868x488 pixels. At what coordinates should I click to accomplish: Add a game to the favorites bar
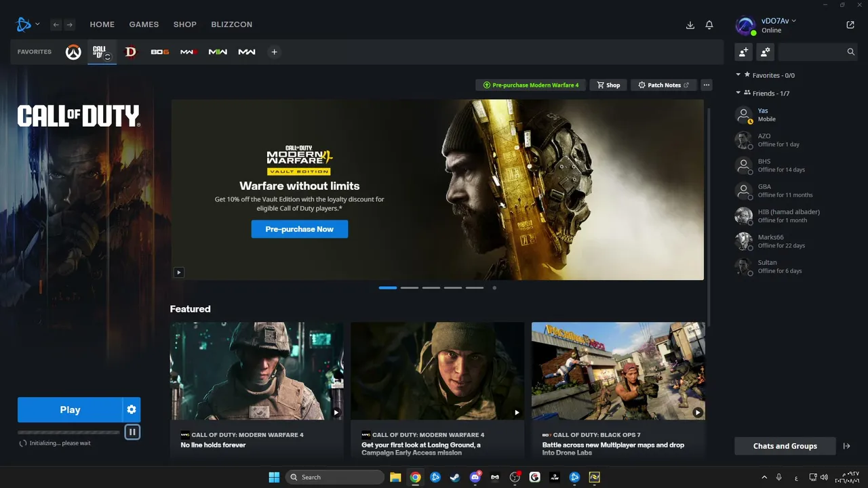pyautogui.click(x=274, y=52)
